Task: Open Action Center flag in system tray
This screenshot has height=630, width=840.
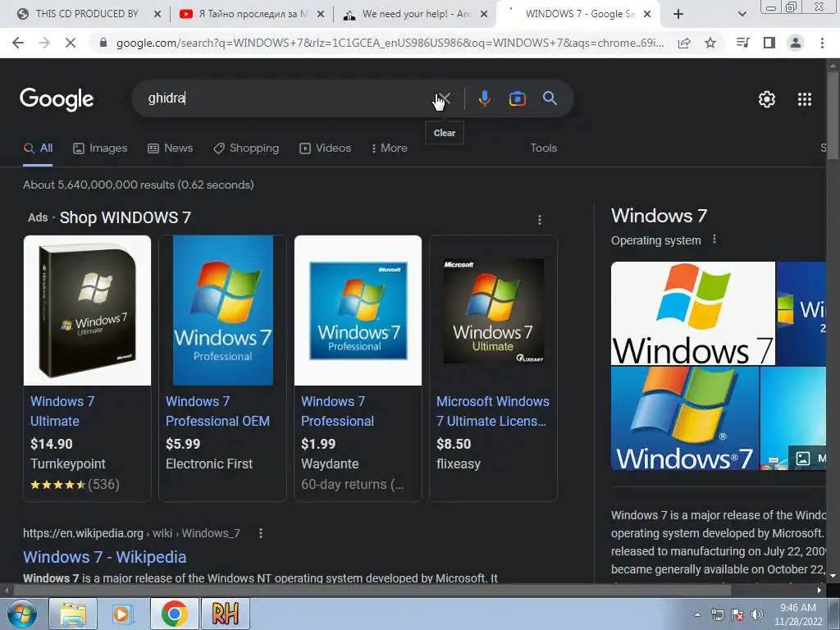Action: coord(737,614)
